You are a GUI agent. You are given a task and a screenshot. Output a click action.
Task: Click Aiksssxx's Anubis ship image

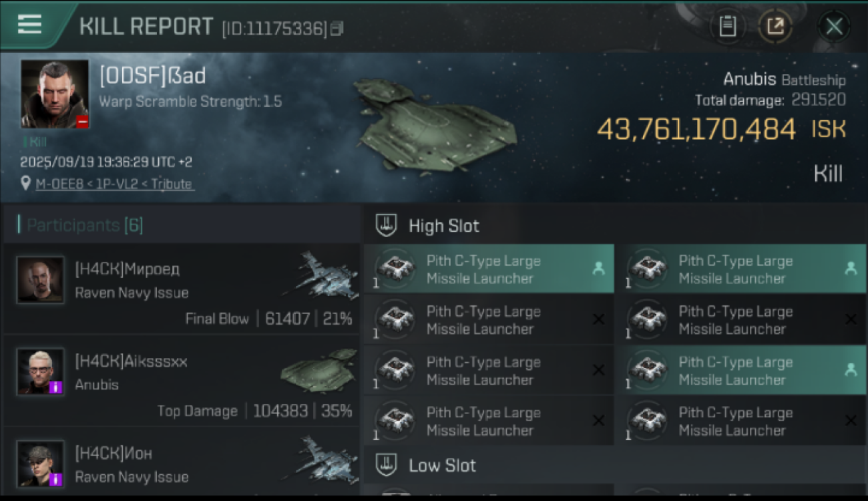pos(319,369)
